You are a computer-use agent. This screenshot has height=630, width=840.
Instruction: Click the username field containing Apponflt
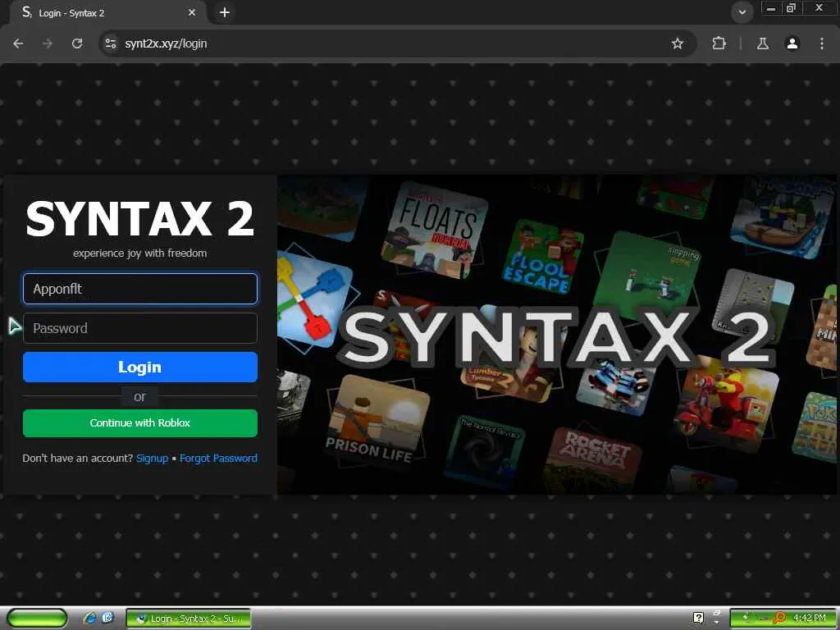140,289
